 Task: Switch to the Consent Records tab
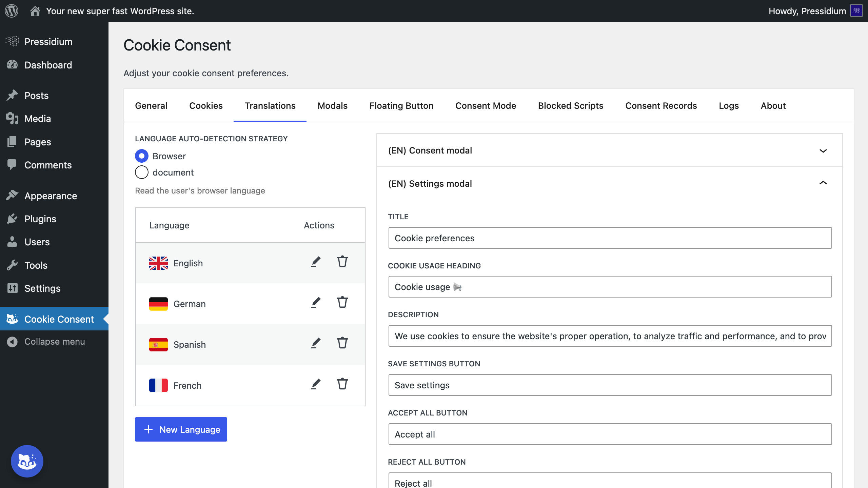[661, 105]
